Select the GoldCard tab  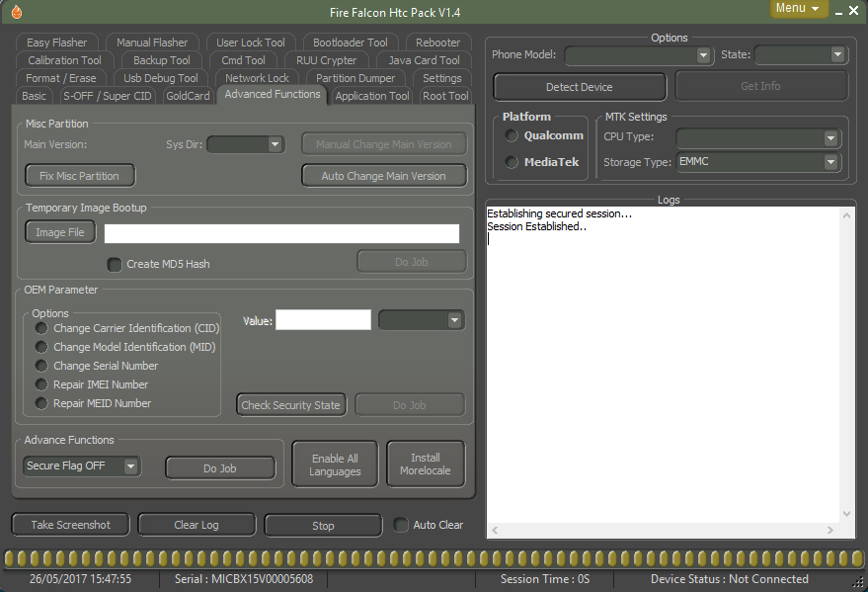[x=188, y=96]
